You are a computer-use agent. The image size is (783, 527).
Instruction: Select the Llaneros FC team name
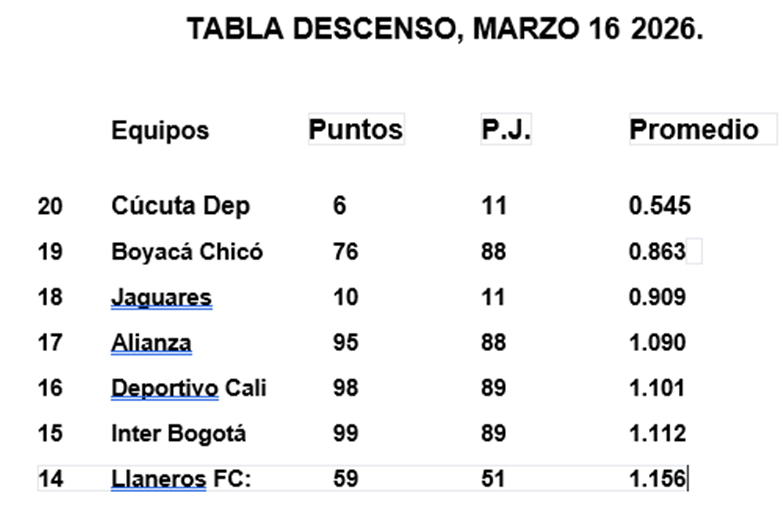pyautogui.click(x=181, y=479)
